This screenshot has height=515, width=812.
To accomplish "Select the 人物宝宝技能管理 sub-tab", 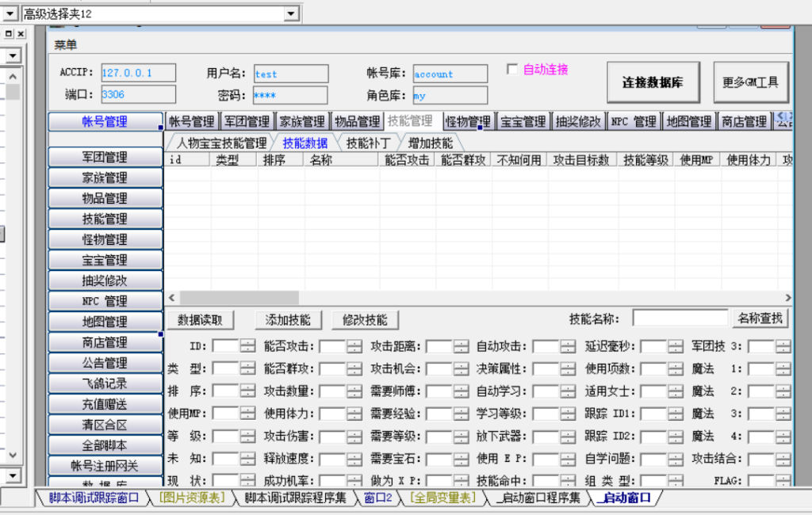I will pyautogui.click(x=222, y=143).
